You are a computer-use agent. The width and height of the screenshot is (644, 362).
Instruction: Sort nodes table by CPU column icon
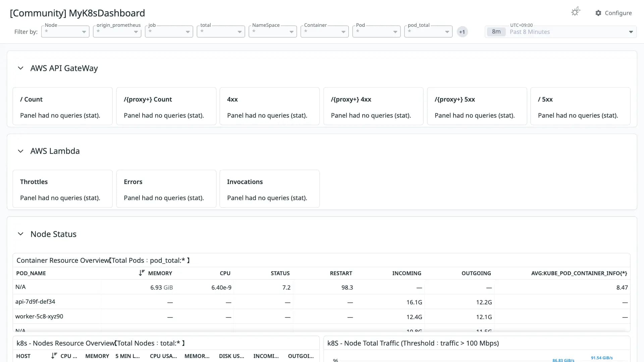[x=54, y=356]
